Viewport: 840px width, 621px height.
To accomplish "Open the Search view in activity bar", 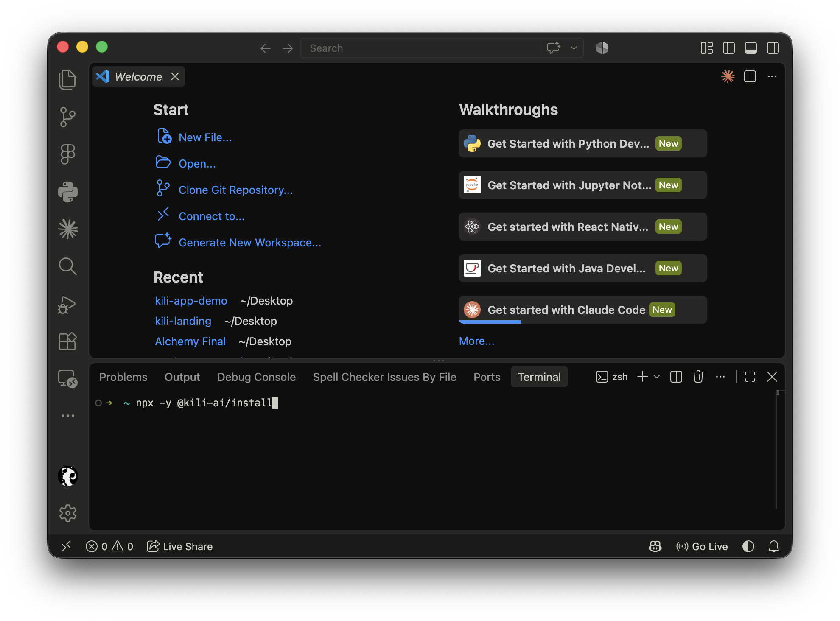I will coord(67,266).
